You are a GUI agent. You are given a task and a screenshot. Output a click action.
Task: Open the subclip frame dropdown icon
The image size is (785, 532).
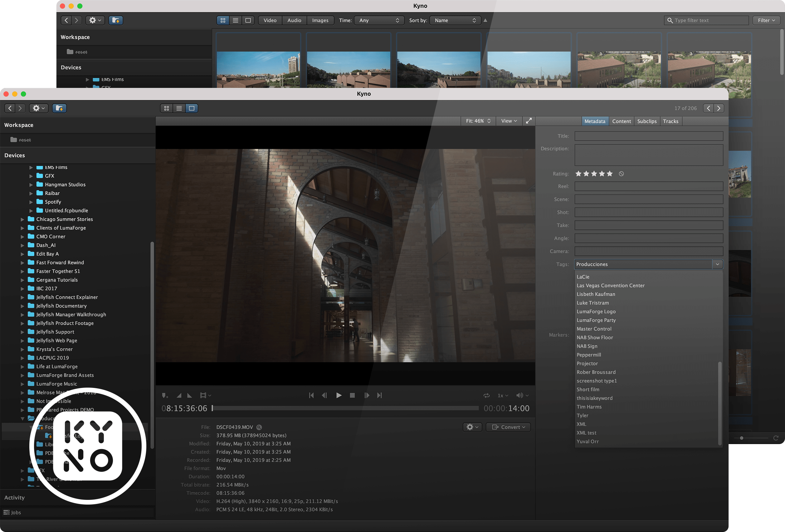coord(205,395)
